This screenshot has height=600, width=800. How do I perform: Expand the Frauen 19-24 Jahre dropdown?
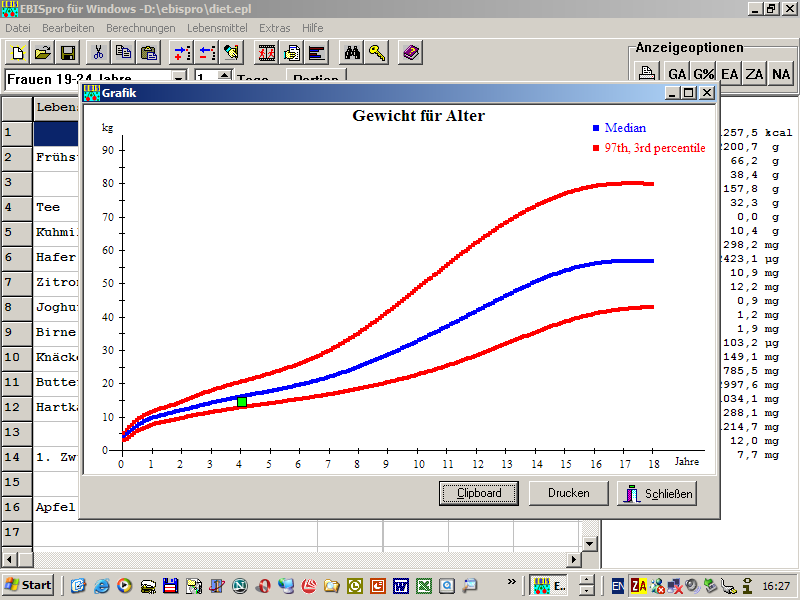[x=179, y=78]
